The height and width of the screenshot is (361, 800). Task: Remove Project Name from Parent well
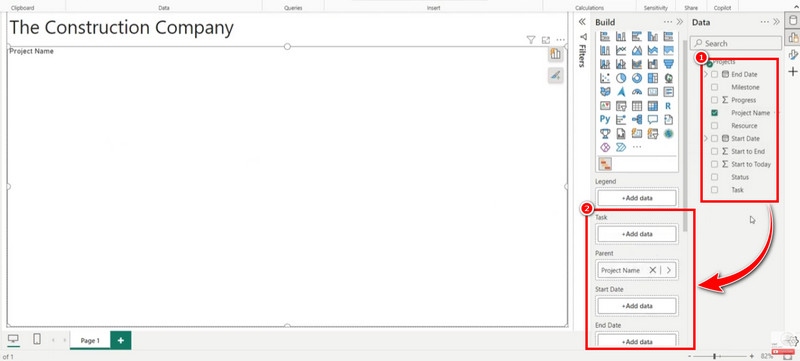pos(653,270)
